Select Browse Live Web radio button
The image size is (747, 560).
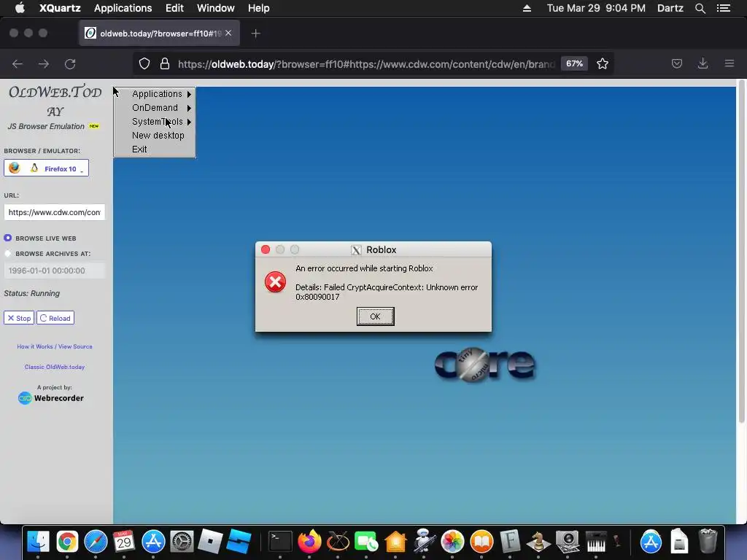point(7,238)
